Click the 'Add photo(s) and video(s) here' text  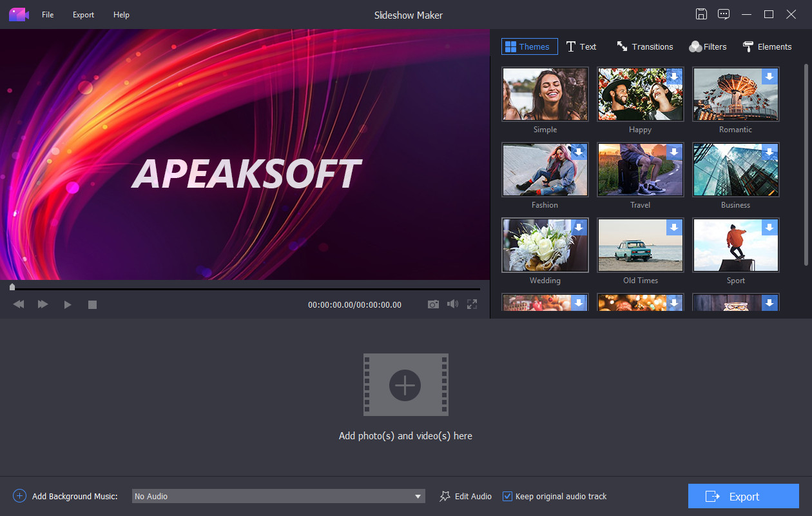(x=405, y=436)
